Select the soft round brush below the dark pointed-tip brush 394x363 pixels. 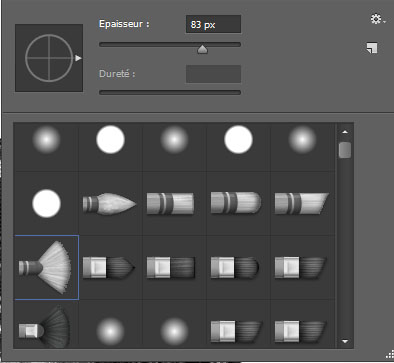click(x=110, y=332)
